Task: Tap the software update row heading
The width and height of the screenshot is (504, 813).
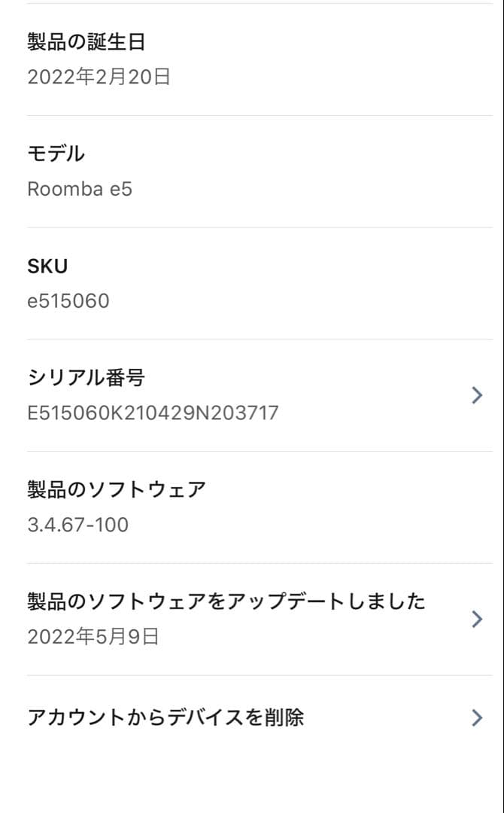Action: click(x=226, y=601)
